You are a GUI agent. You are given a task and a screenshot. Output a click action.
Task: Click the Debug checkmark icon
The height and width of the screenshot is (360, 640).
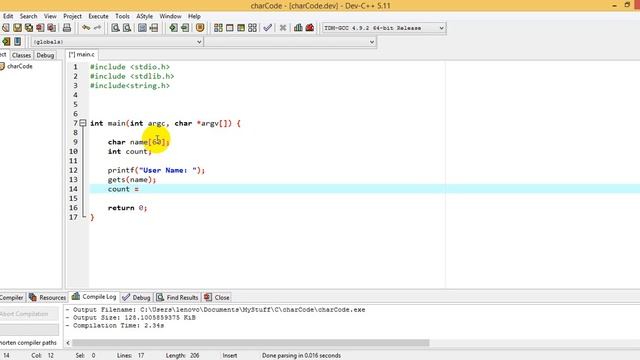click(x=268, y=28)
